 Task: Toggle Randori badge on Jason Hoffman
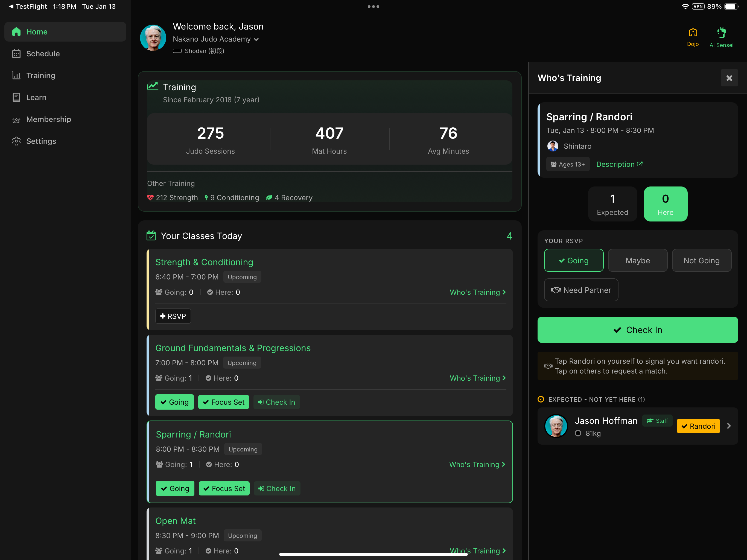tap(698, 426)
